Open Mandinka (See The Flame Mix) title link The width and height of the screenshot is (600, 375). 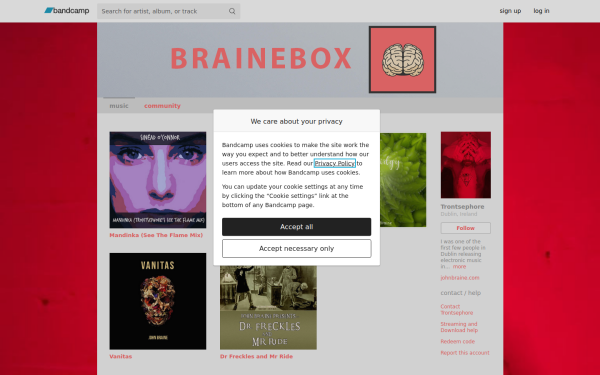[x=156, y=235]
